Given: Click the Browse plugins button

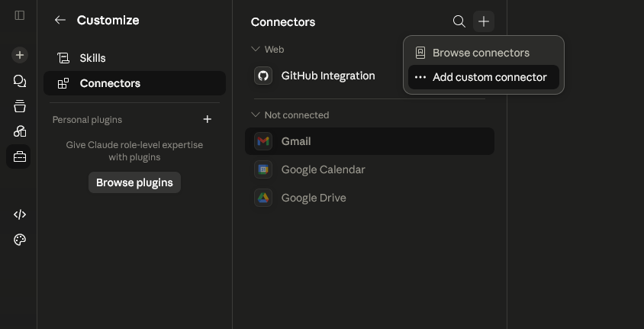Looking at the screenshot, I should pyautogui.click(x=135, y=182).
